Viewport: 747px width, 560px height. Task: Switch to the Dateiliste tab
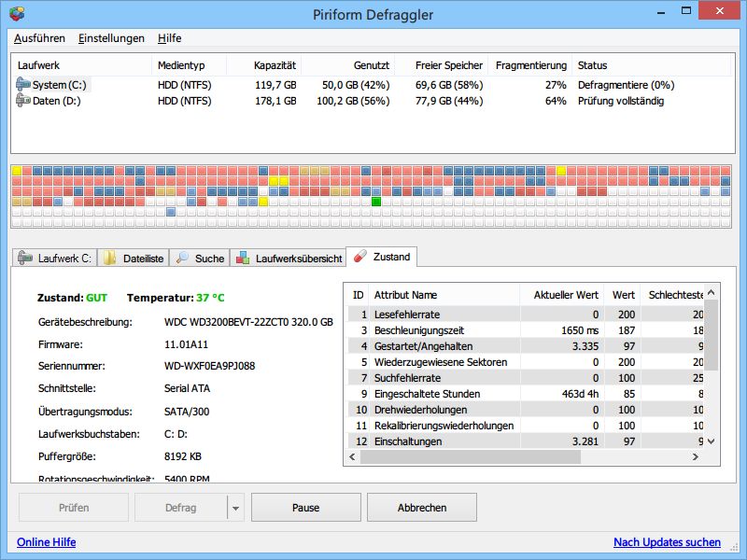pos(134,259)
